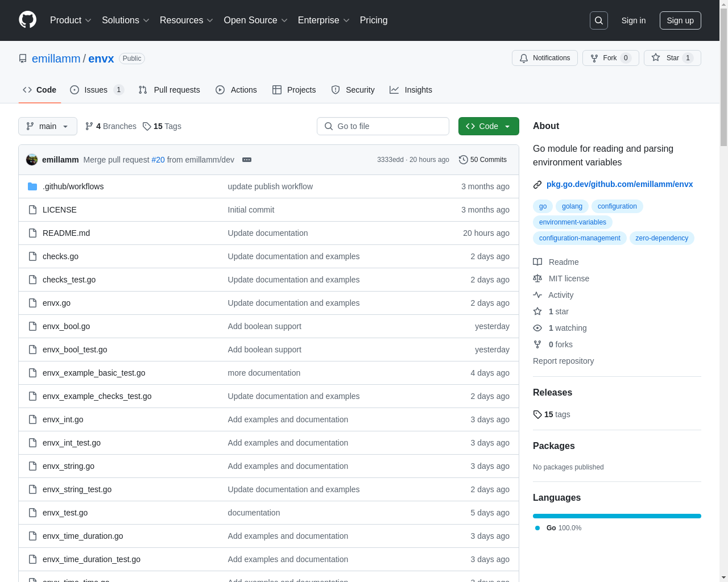Switch to the Security tab
Image resolution: width=728 pixels, height=582 pixels.
click(353, 90)
